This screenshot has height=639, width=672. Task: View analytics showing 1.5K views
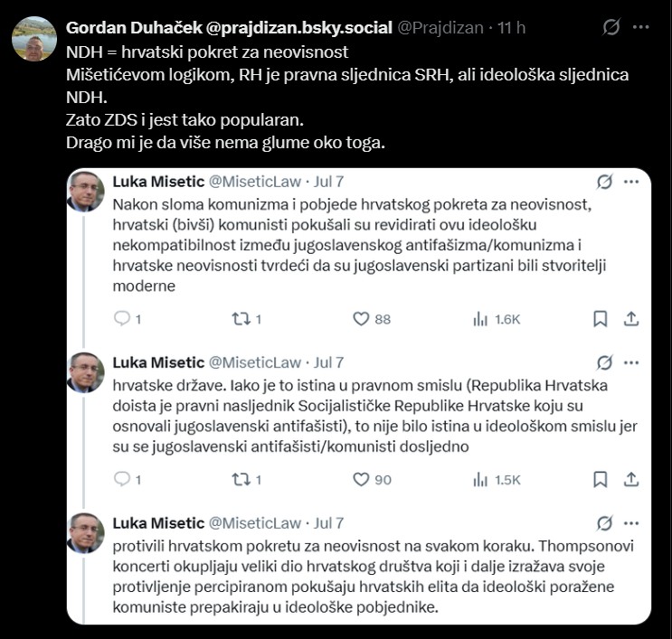coord(497,480)
